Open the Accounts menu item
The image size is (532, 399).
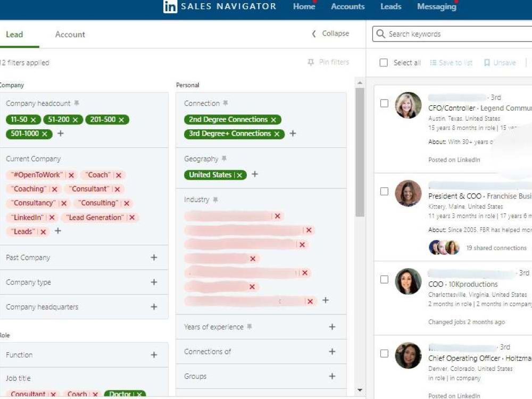[348, 6]
